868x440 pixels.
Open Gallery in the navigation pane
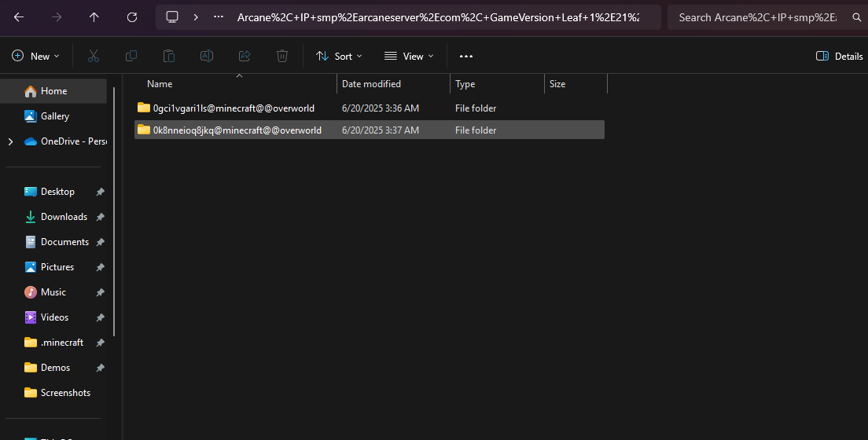[53, 116]
